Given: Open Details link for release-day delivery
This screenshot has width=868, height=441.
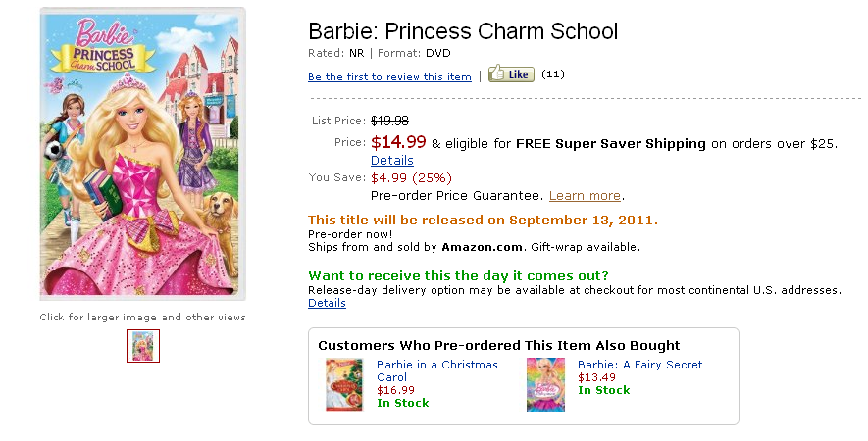Looking at the screenshot, I should tap(327, 303).
